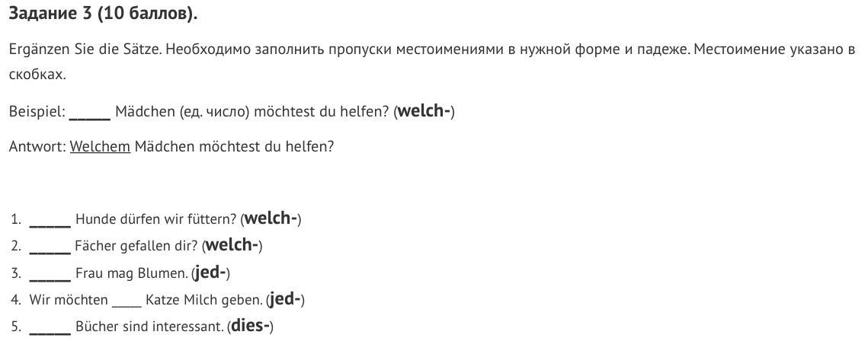Click the word "Antwort:"

tap(37, 146)
